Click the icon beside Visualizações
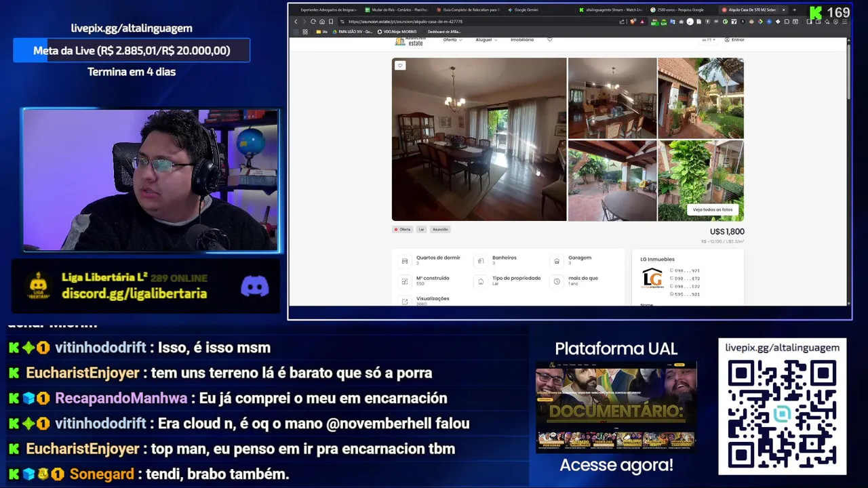The width and height of the screenshot is (868, 488). pos(405,302)
